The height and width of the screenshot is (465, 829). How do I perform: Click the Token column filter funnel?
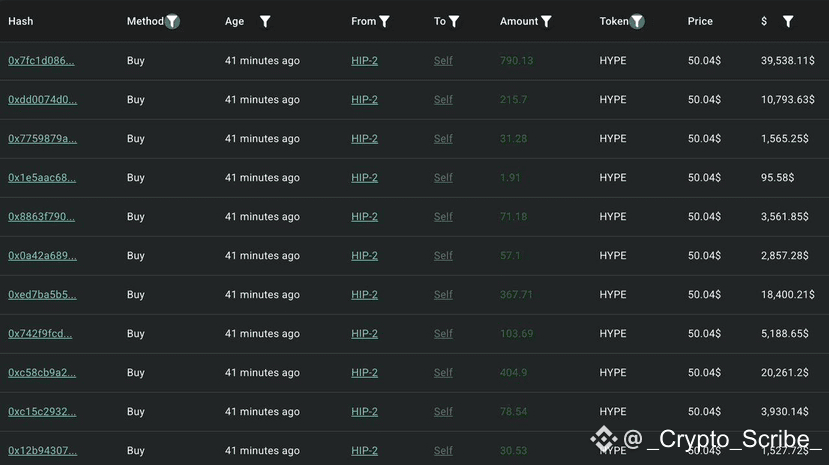coord(637,21)
